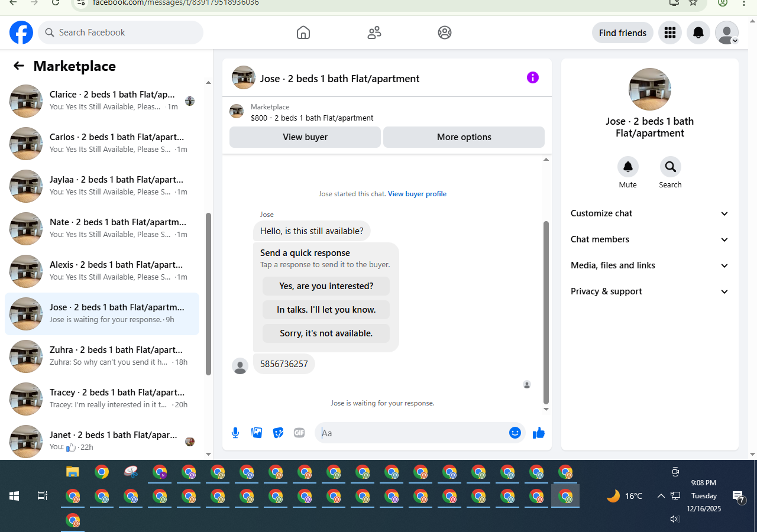Click the taskbar volume speaker icon

(675, 519)
